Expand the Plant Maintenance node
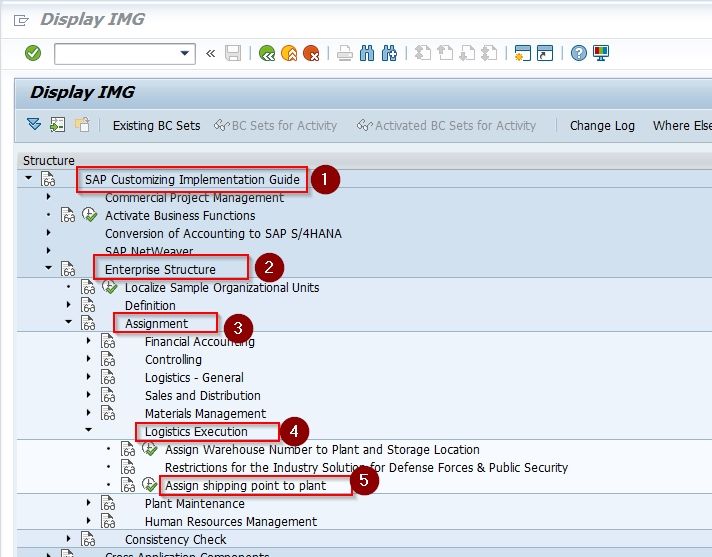 click(x=89, y=503)
